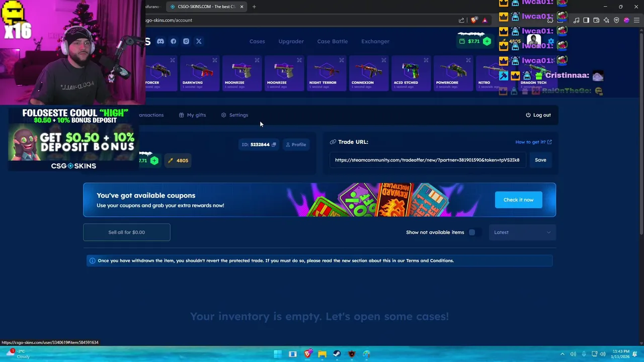Open the NIGHT TERROR live drop card
Screen dimensions: 644x362
coord(326,73)
